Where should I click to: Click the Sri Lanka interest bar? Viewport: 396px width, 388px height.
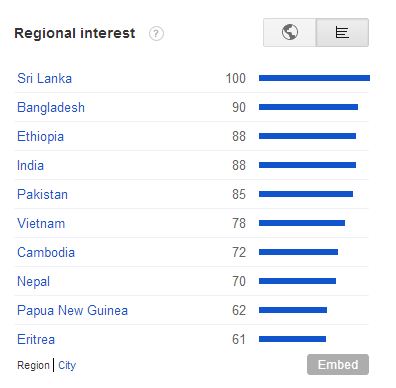pyautogui.click(x=314, y=78)
